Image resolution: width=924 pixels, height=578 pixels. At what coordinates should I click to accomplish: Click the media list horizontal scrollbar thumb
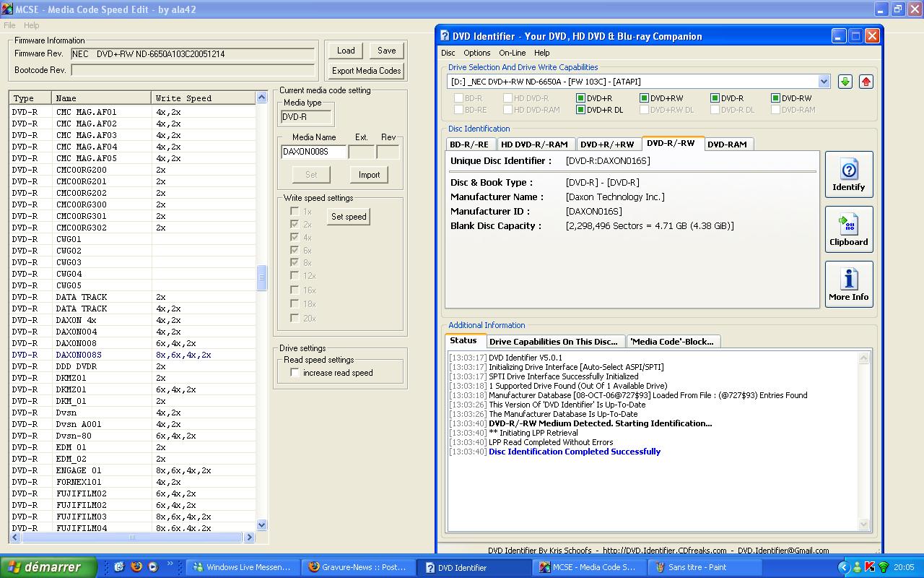click(x=132, y=538)
